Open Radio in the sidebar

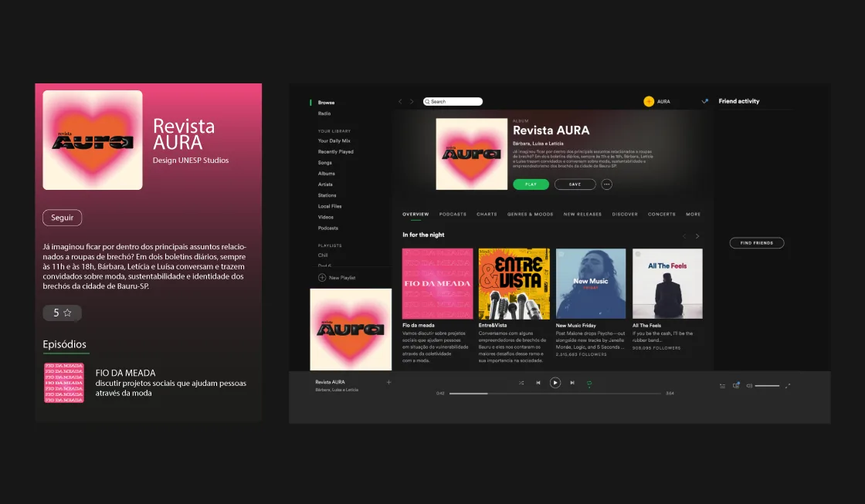pos(324,113)
